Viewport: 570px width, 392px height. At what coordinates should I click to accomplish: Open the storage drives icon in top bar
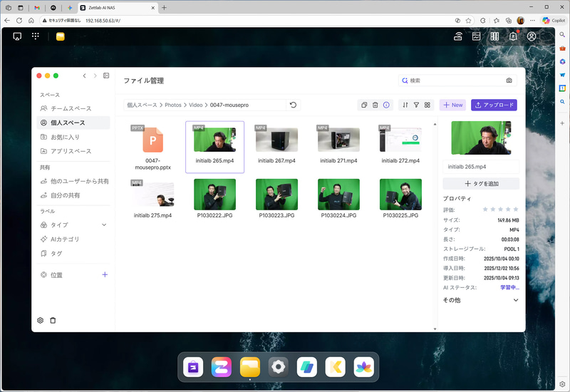click(x=494, y=36)
